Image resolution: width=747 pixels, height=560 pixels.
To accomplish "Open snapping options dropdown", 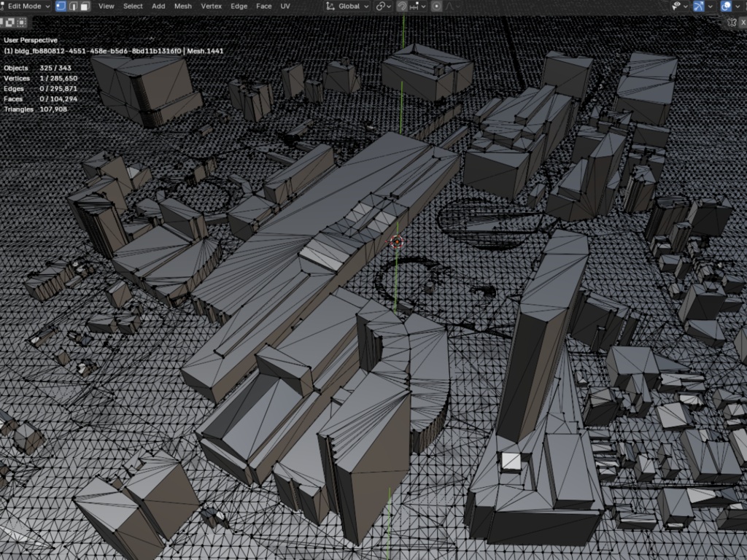I will tap(418, 6).
